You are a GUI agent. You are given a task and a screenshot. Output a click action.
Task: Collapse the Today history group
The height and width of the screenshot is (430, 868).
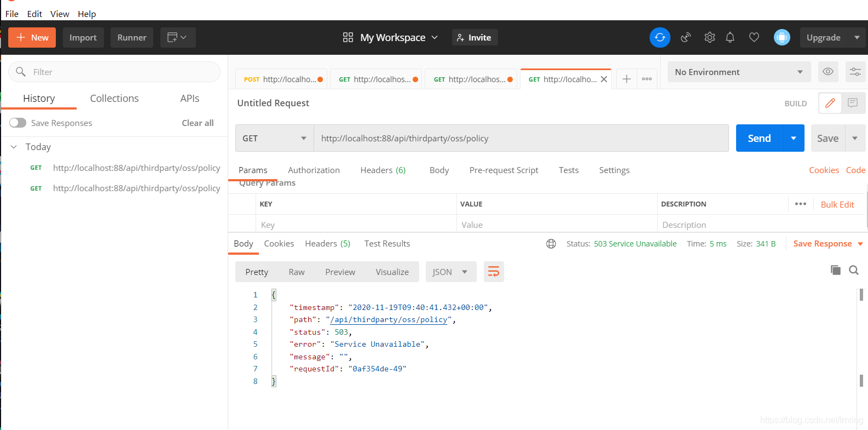click(x=14, y=147)
